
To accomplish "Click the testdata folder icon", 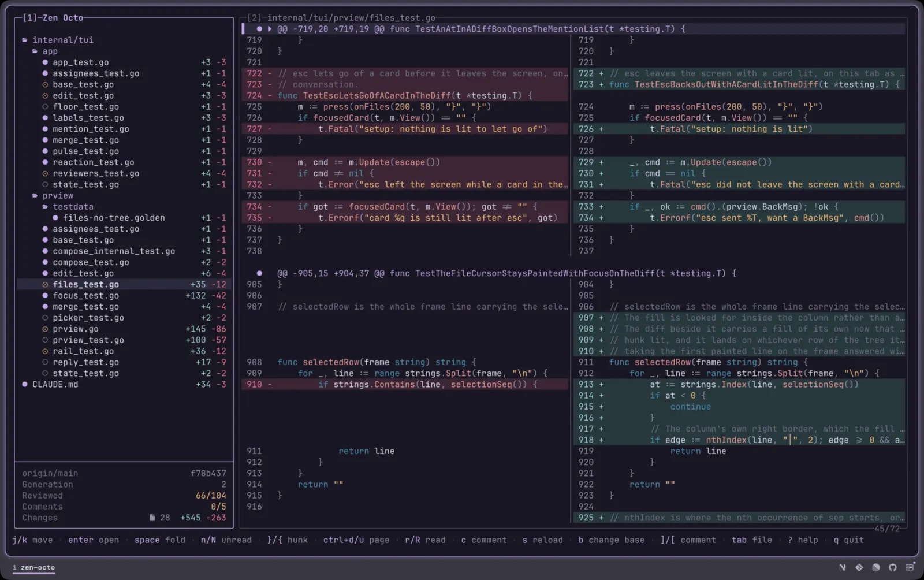I will click(x=45, y=207).
